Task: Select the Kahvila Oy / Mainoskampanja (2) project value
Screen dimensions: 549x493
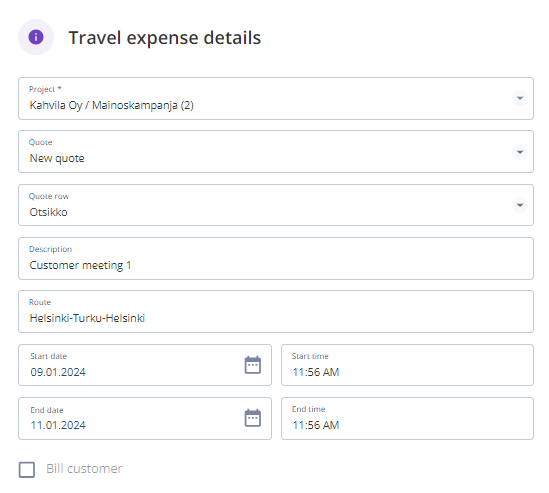Action: click(x=111, y=105)
